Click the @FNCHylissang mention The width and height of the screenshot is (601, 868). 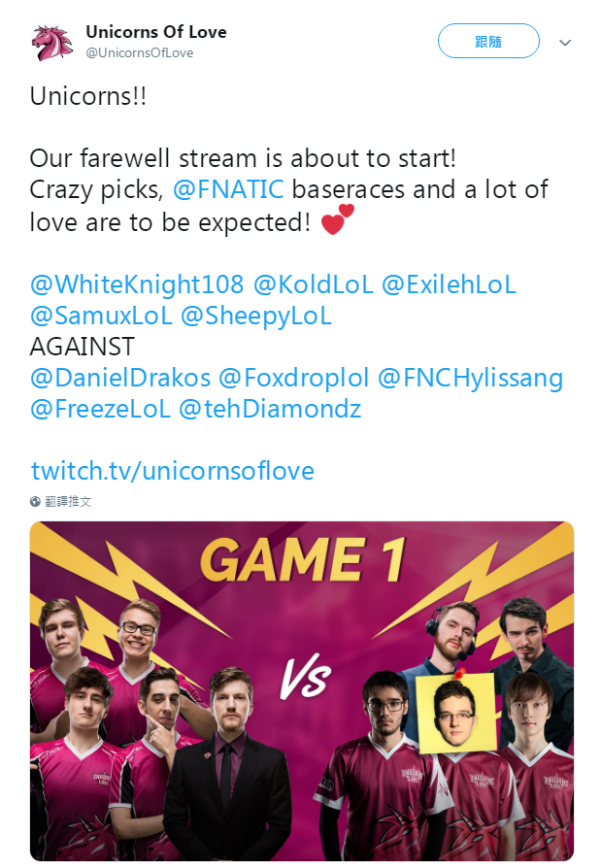[470, 378]
